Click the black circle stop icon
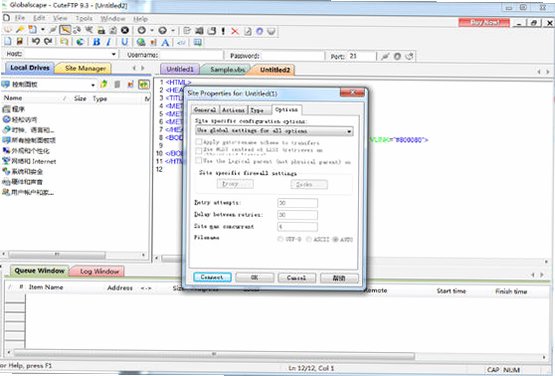 tap(125, 30)
